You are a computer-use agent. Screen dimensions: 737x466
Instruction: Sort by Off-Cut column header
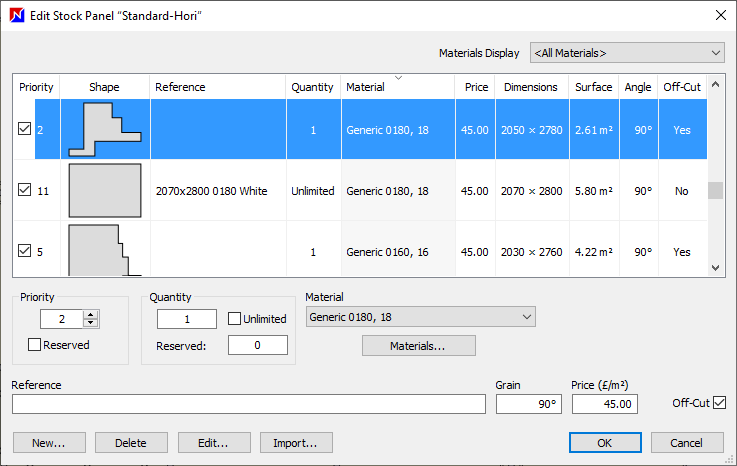click(x=682, y=87)
